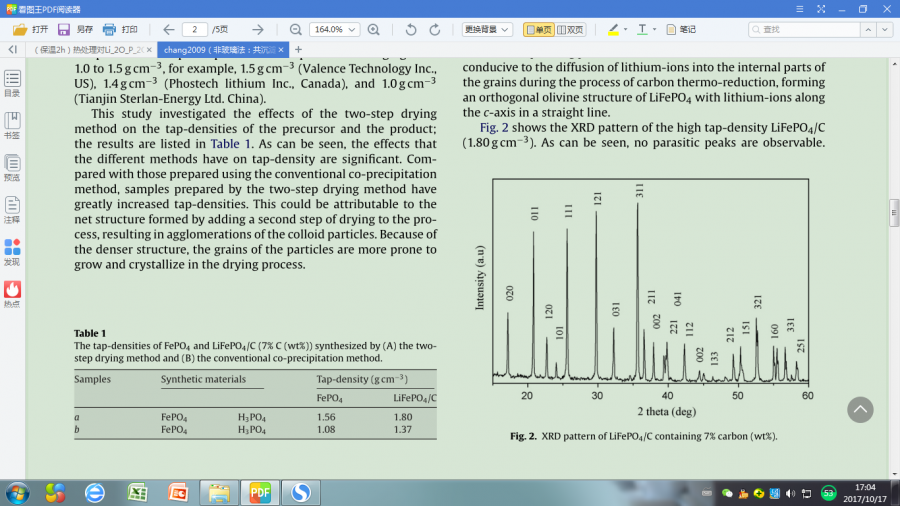Screen dimensions: 900x506
Task: Collapse the left sidebar with the arrow toggle
Action: click(x=12, y=49)
